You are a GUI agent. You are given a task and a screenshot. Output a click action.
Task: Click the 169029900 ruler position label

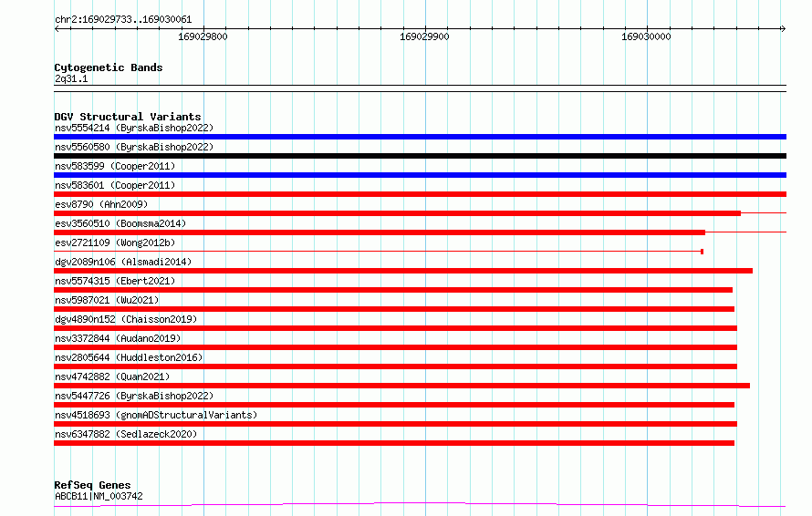pos(424,36)
